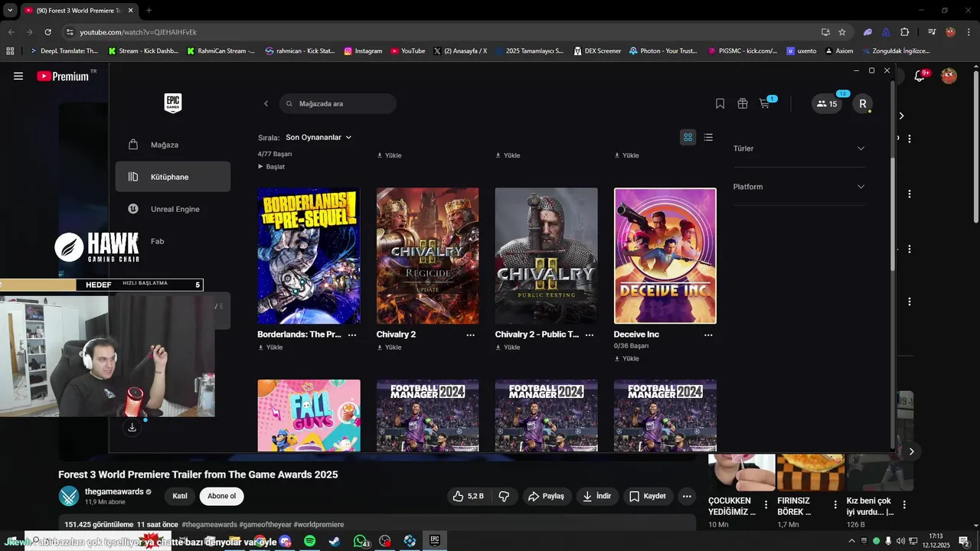980x551 pixels.
Task: Open Unreal Engine in the sidebar
Action: [x=173, y=209]
